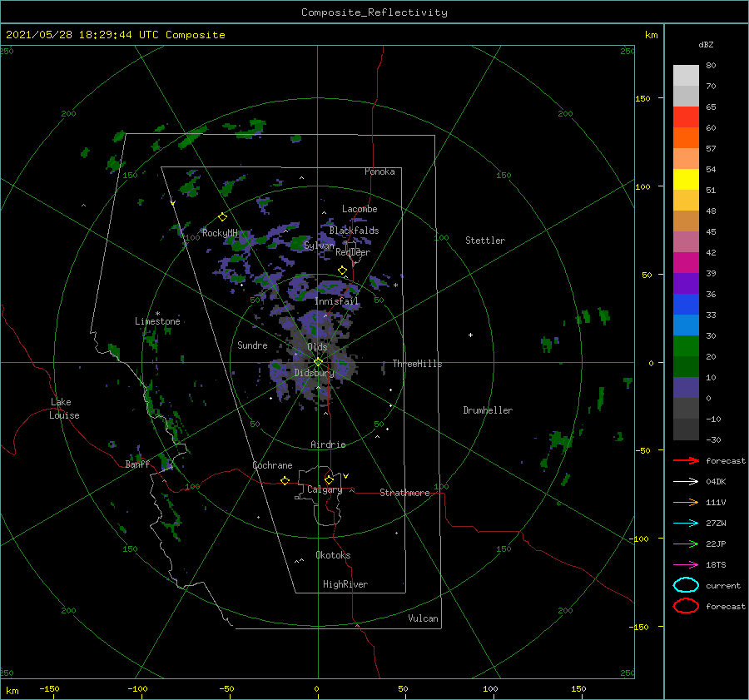Click the white 04DK arrow icon

pyautogui.click(x=686, y=482)
